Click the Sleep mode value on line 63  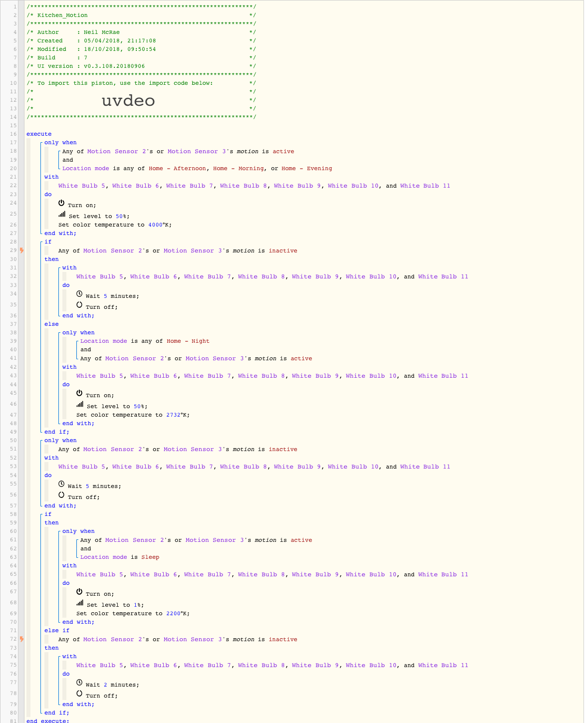coord(150,557)
